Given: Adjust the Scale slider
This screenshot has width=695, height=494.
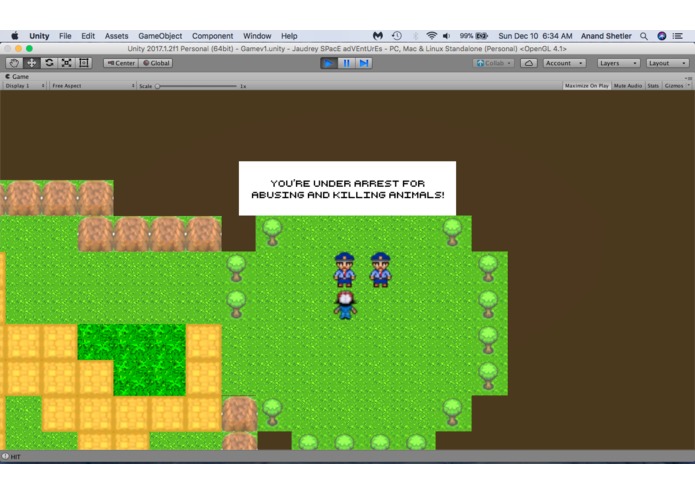Looking at the screenshot, I should pos(197,86).
